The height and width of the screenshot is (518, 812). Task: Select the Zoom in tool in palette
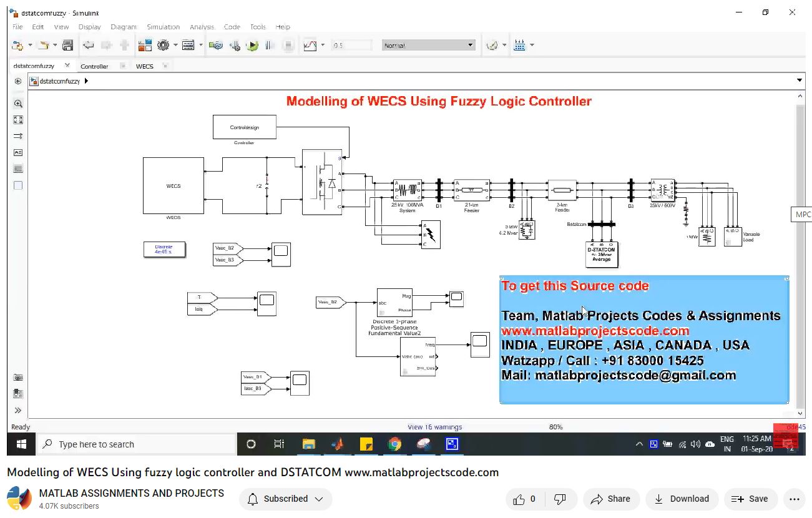[x=18, y=104]
